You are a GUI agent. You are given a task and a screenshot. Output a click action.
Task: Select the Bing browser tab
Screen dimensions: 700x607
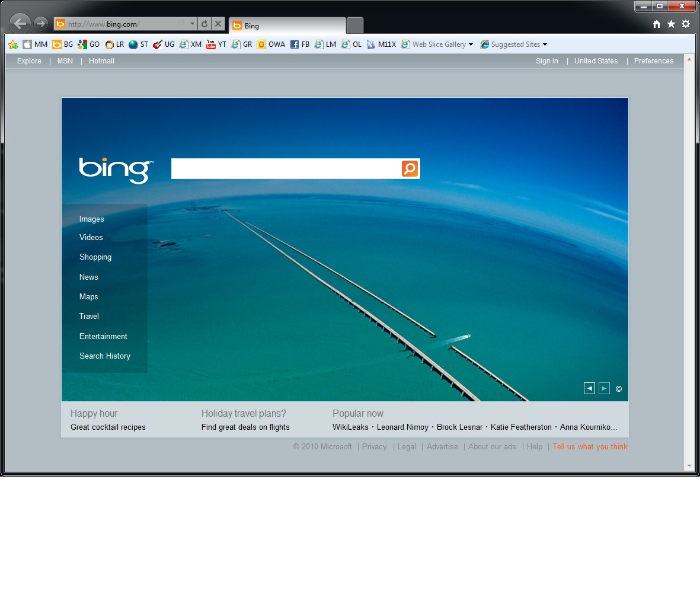tap(287, 25)
